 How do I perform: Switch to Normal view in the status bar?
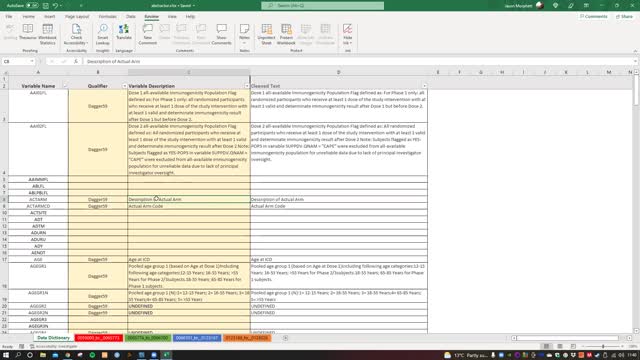[x=546, y=346]
